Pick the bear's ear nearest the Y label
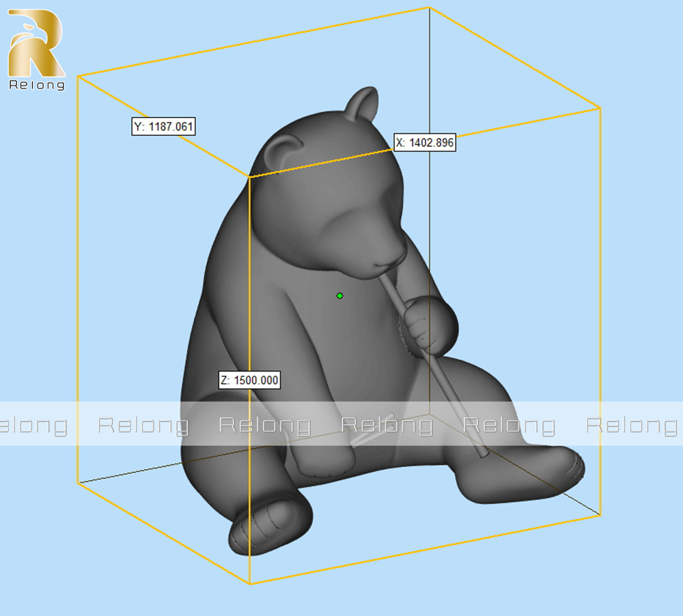 point(282,150)
